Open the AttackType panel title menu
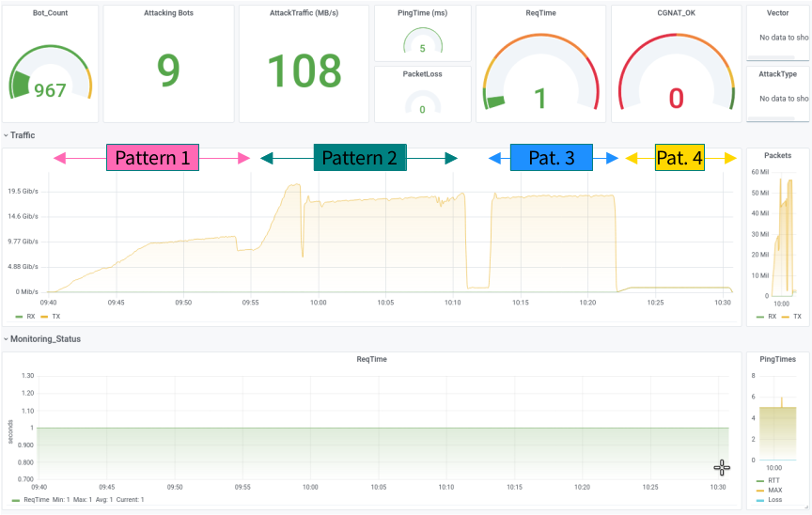 [x=778, y=74]
